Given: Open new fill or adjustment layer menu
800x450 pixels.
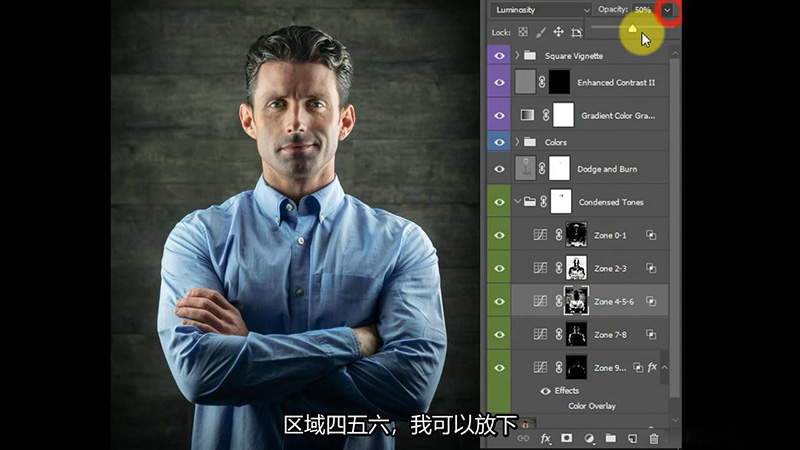Looking at the screenshot, I should pos(589,438).
